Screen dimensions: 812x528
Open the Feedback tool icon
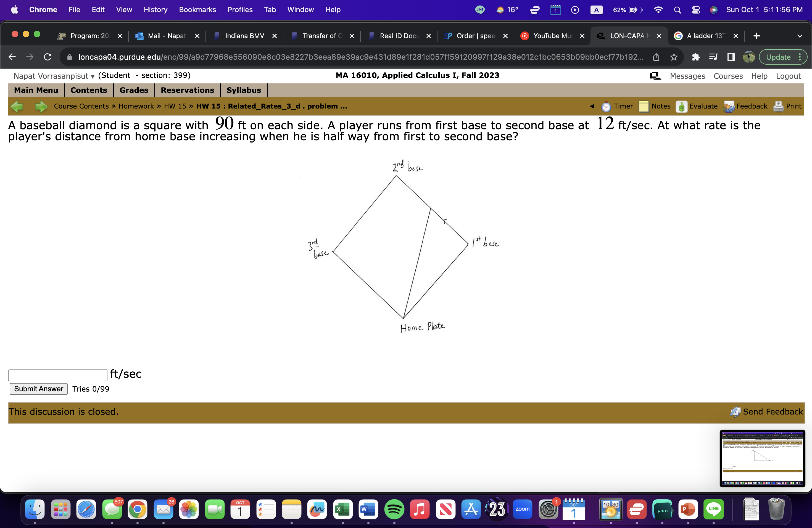click(x=728, y=106)
